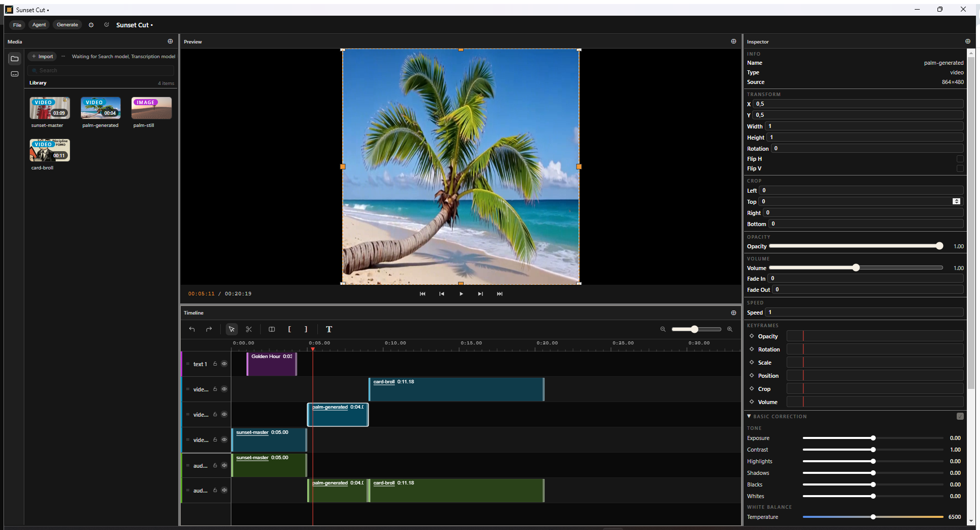
Task: Enable the Flip H checkbox
Action: tap(960, 159)
